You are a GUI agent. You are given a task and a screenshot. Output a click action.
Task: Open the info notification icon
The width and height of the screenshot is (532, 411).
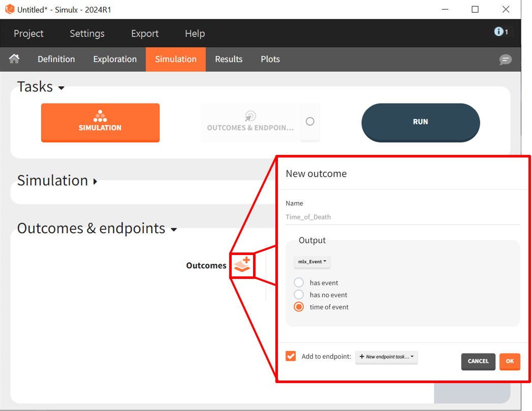(x=500, y=32)
